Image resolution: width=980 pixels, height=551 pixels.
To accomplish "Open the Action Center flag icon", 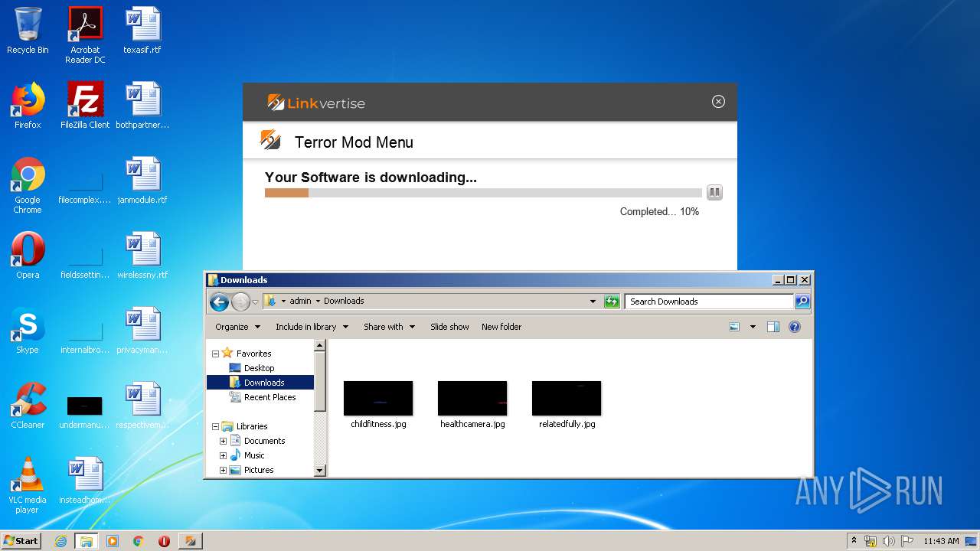I will point(907,541).
